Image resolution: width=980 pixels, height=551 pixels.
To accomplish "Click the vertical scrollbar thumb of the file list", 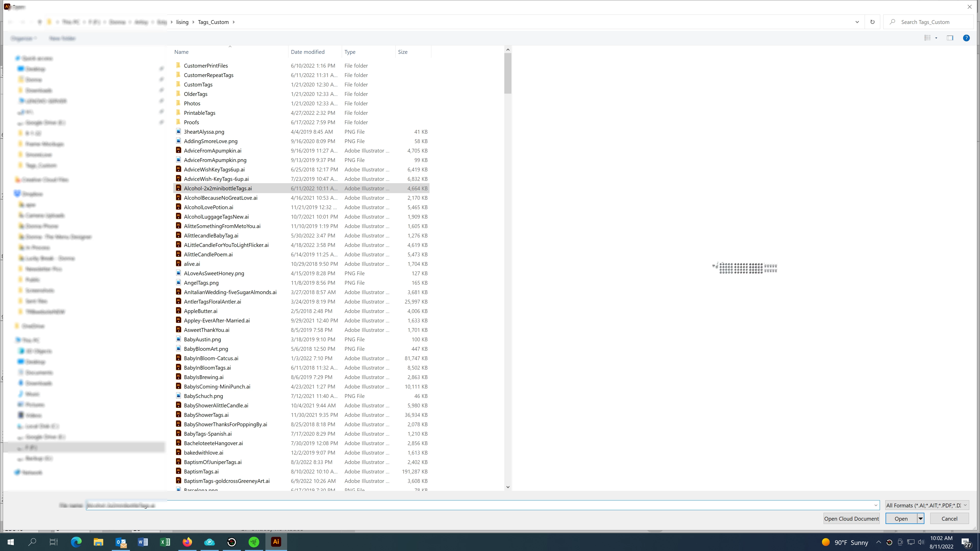I will 508,73.
